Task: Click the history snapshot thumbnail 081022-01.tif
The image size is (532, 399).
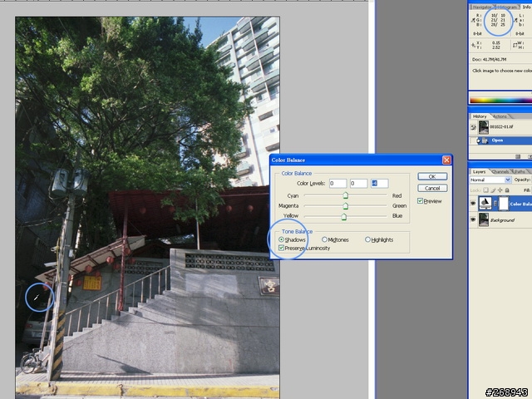Action: (x=484, y=127)
